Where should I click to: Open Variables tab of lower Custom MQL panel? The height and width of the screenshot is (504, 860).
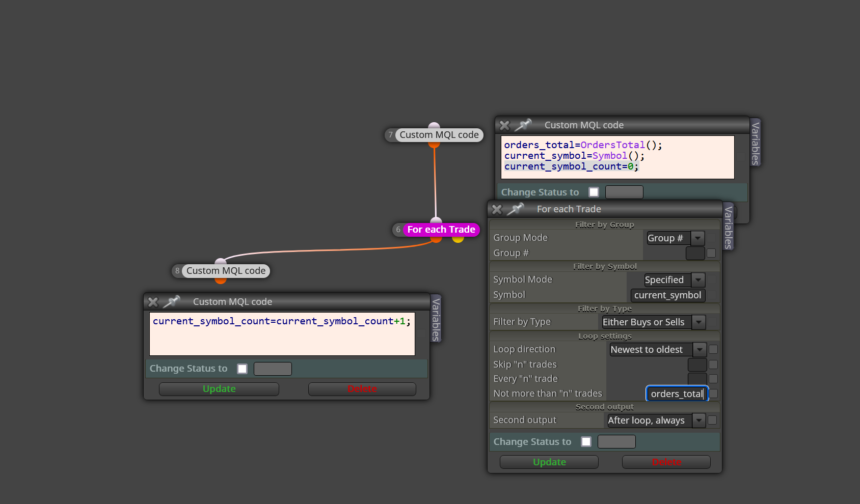tap(436, 319)
